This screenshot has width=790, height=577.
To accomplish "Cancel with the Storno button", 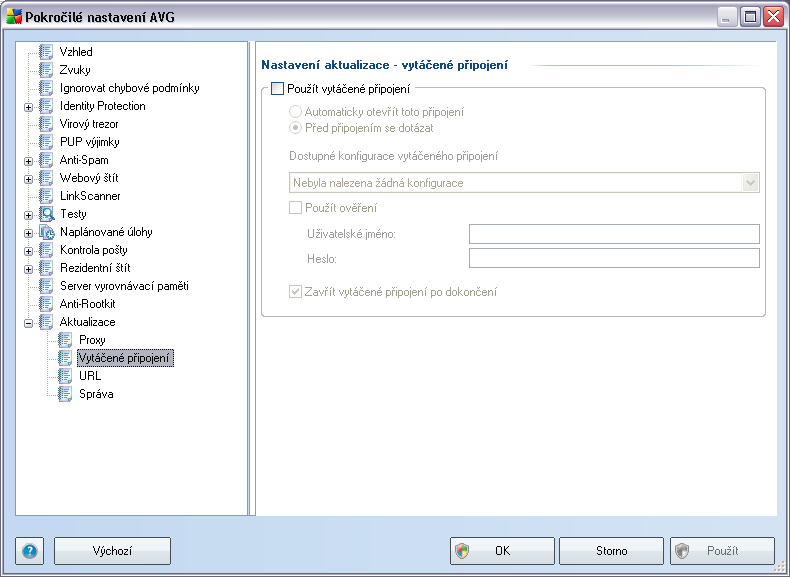I will 612,551.
